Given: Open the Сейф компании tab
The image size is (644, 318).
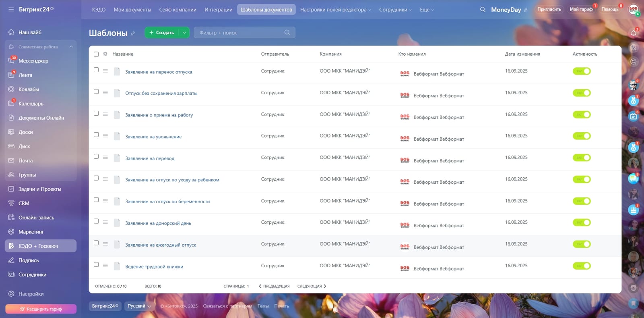Looking at the screenshot, I should pyautogui.click(x=178, y=10).
